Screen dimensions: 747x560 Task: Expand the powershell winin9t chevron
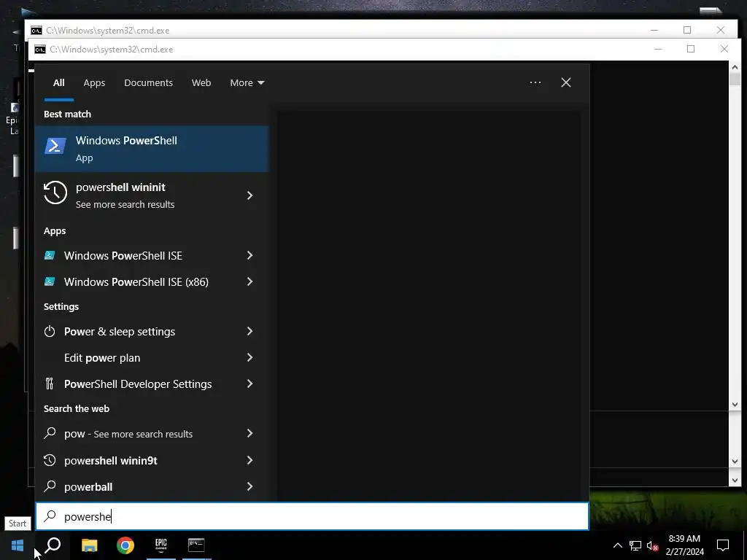click(249, 460)
